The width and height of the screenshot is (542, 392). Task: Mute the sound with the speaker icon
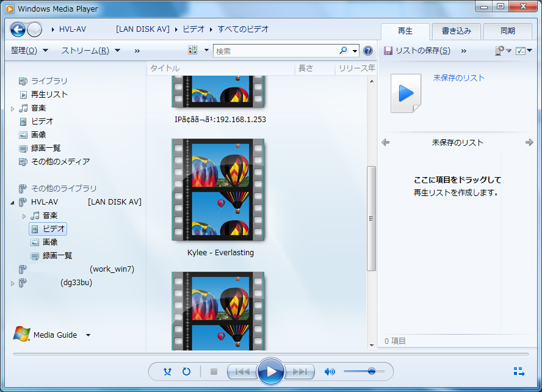tap(330, 372)
